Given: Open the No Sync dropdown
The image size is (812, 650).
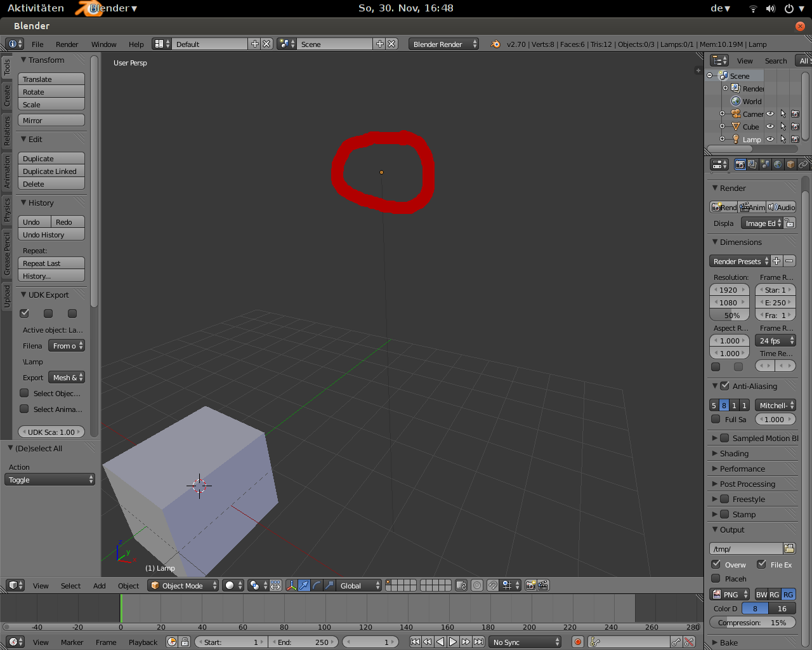Looking at the screenshot, I should tap(526, 642).
